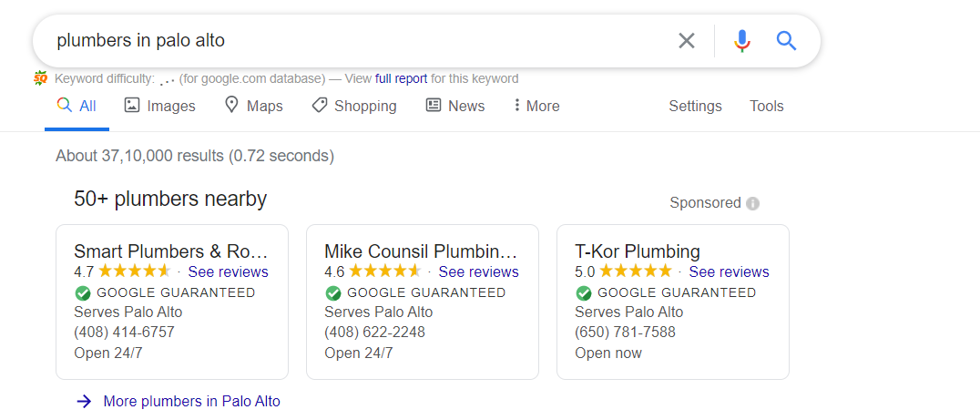Click the SEO extension icon near Keyword difficulty

[41, 78]
